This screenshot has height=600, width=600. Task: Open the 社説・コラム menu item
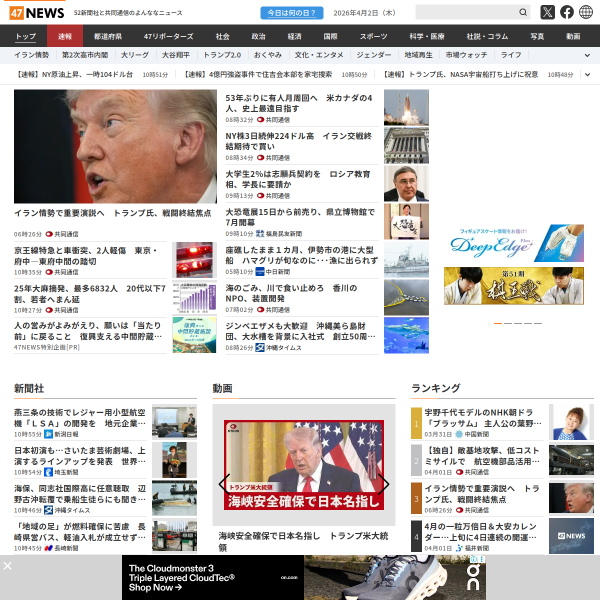[x=487, y=36]
